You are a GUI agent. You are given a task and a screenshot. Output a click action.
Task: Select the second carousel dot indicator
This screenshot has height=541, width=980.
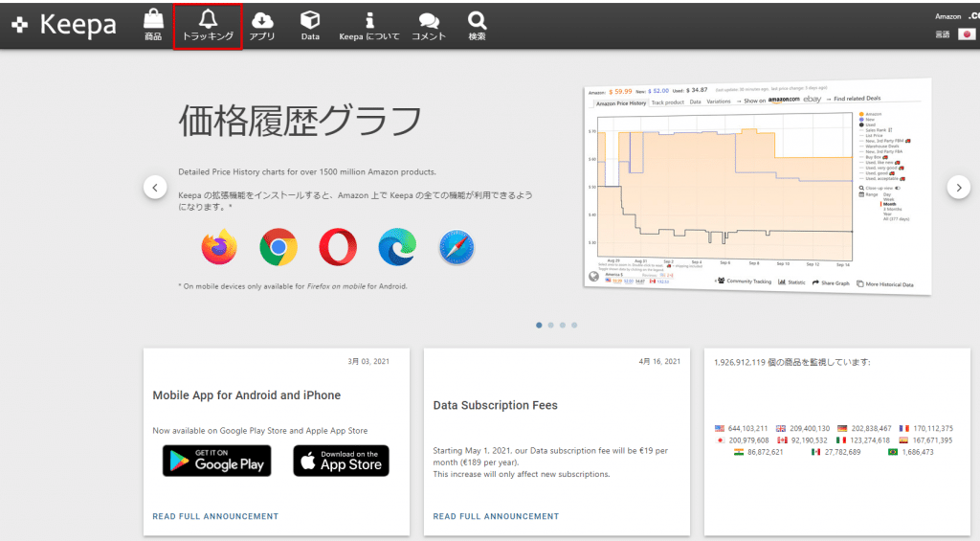pos(550,326)
